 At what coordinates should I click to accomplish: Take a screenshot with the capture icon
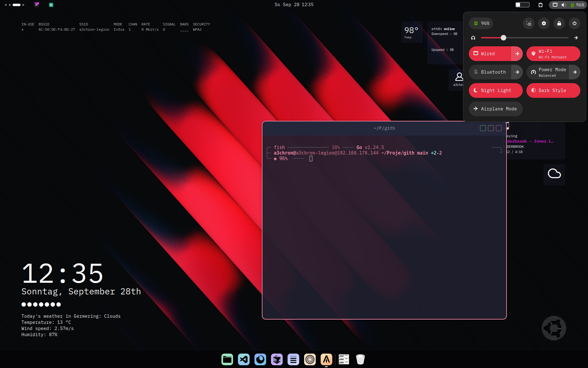pos(529,23)
